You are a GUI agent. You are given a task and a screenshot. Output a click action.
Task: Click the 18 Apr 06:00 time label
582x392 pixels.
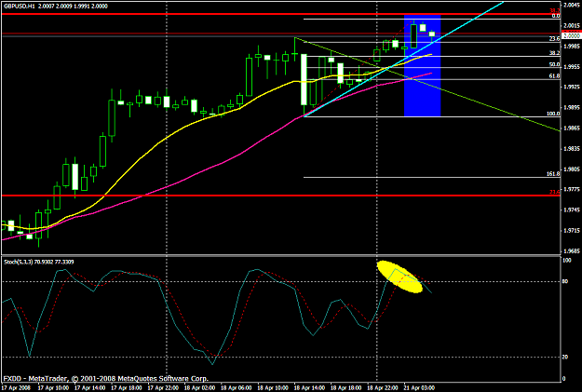point(237,388)
